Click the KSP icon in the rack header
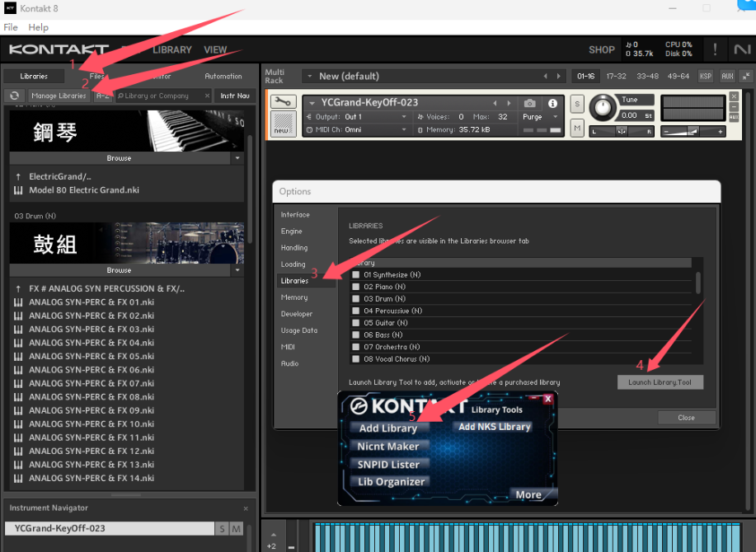 click(705, 75)
